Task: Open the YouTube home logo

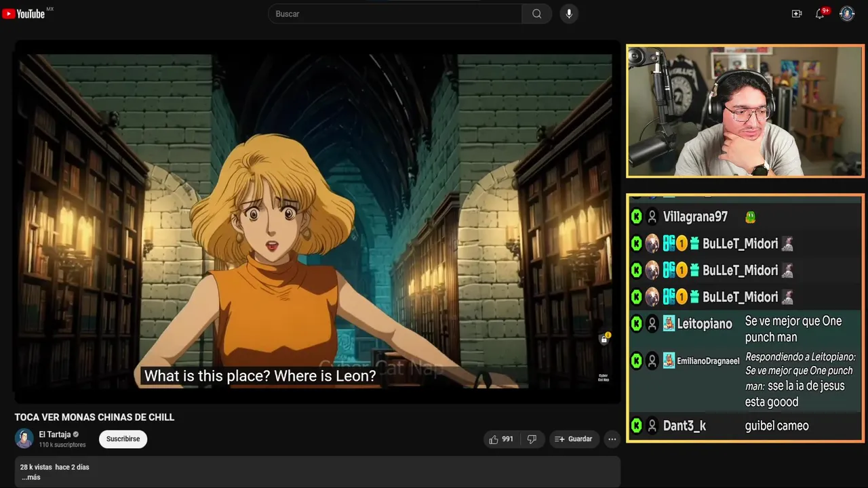Action: coord(24,14)
